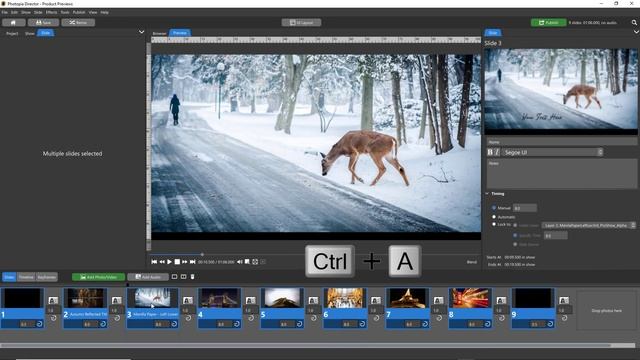Click the Remix button
Viewport: 640px width, 360px height.
point(78,22)
